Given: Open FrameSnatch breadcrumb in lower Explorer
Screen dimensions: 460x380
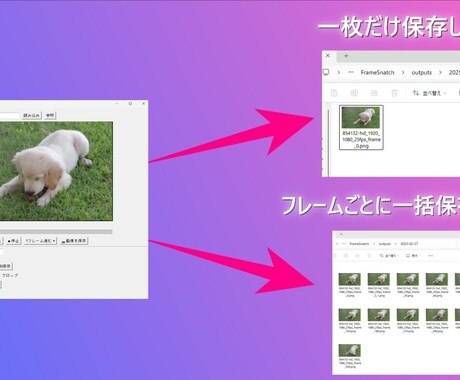Looking at the screenshot, I should (359, 244).
